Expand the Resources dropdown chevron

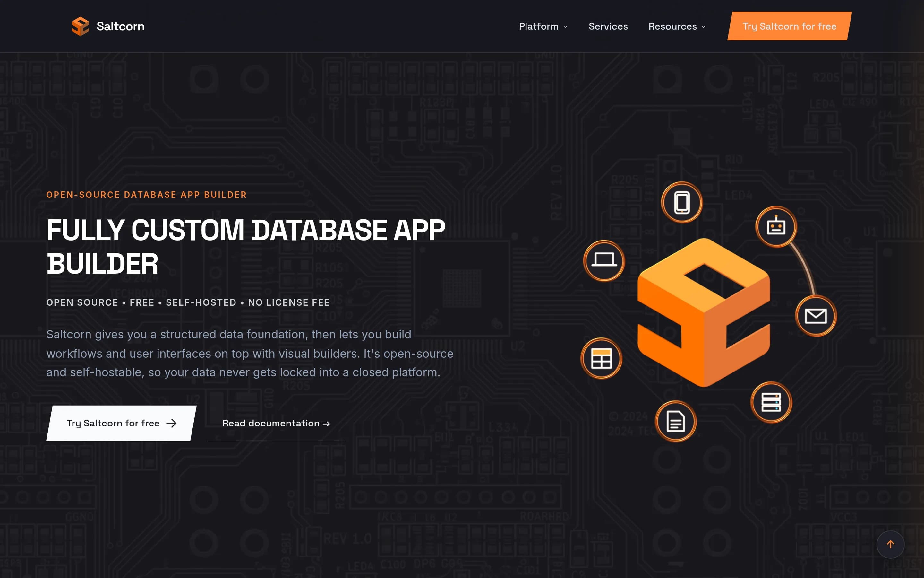(x=703, y=26)
